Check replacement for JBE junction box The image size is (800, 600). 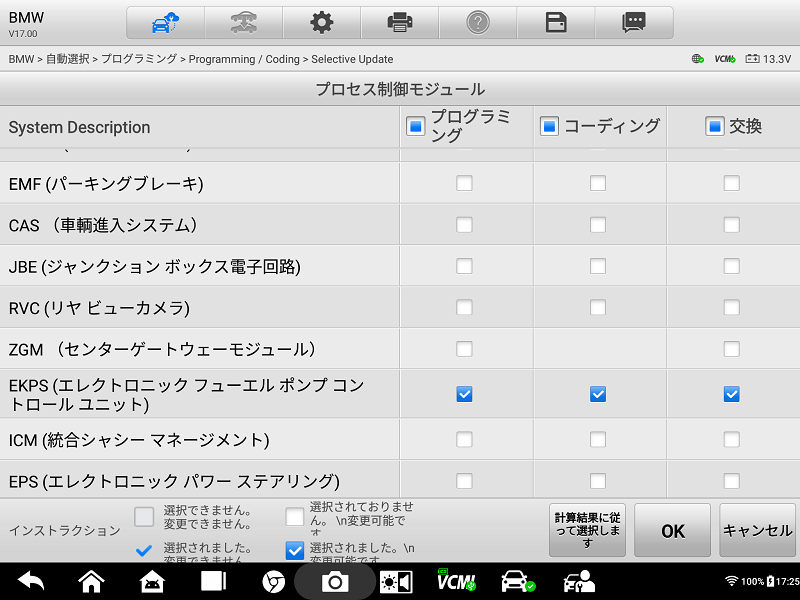click(732, 266)
